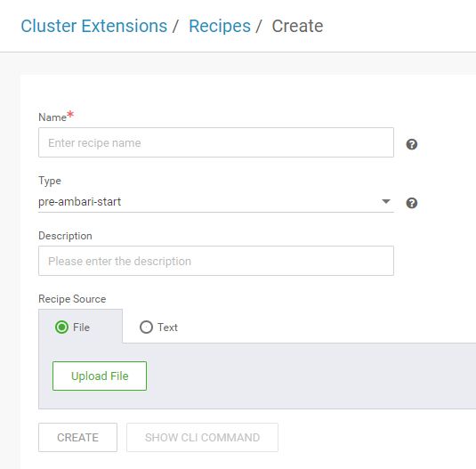This screenshot has width=476, height=469.
Task: Select the File radio button
Action: click(61, 327)
